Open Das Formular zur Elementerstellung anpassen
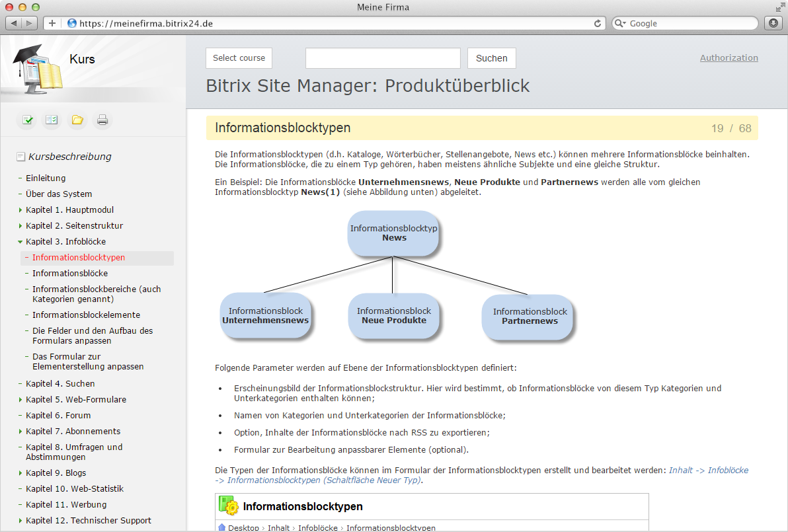 [x=89, y=361]
